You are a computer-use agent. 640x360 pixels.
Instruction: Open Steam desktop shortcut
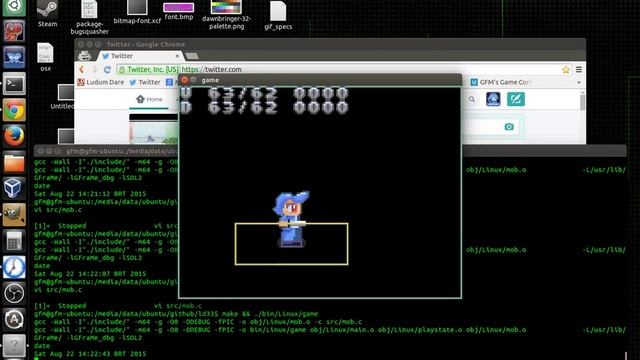coord(47,13)
